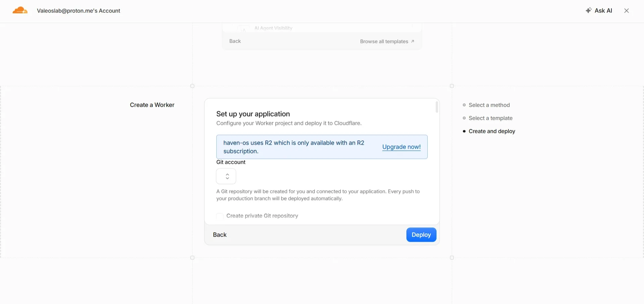Click the Valeoslab@proton.me's Account title
Viewport: 644px width, 304px height.
click(x=78, y=11)
